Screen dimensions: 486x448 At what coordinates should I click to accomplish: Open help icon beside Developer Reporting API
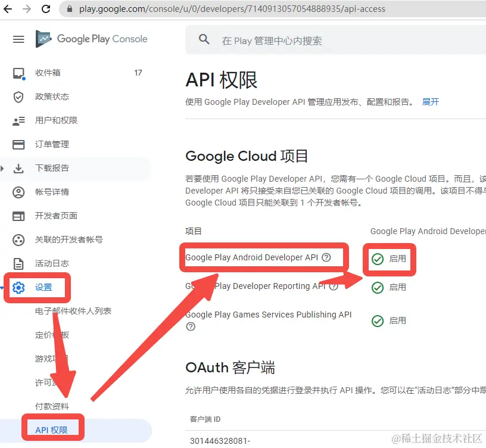point(334,286)
